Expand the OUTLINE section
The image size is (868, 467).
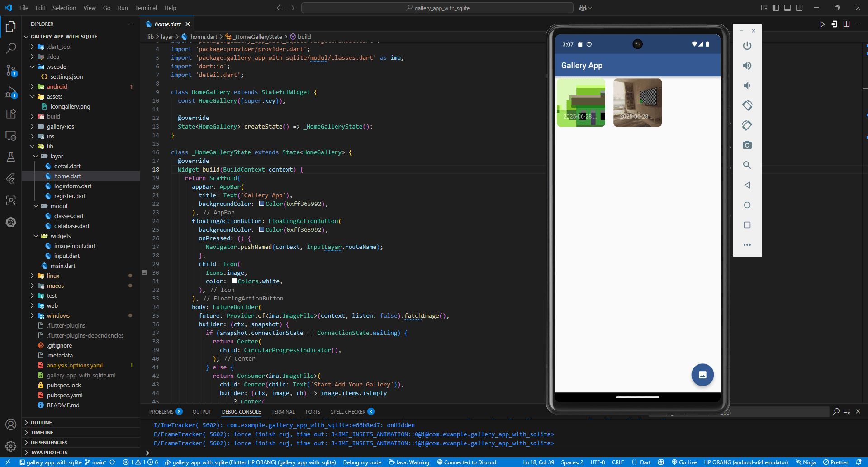(x=41, y=423)
